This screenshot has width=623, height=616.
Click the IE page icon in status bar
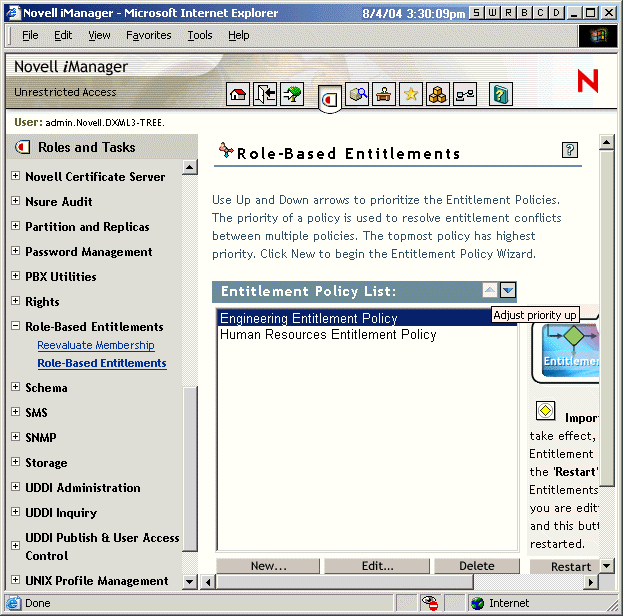point(13,603)
